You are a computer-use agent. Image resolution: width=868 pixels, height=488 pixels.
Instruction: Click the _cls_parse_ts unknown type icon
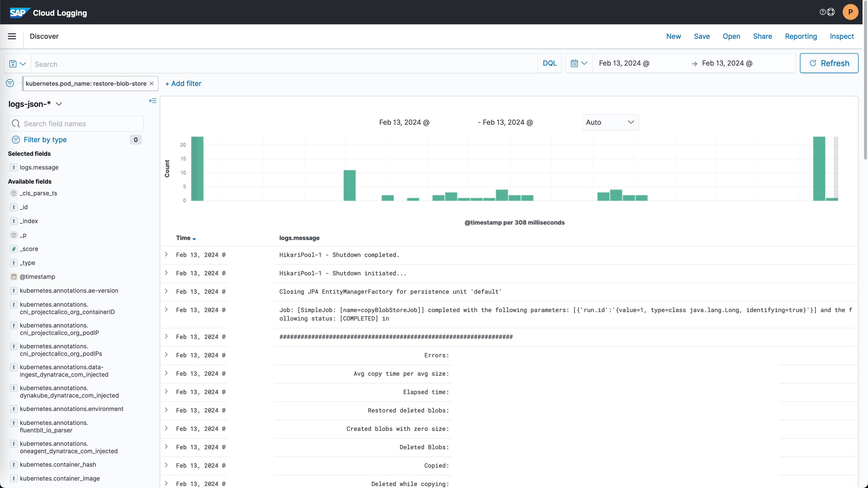(x=14, y=193)
